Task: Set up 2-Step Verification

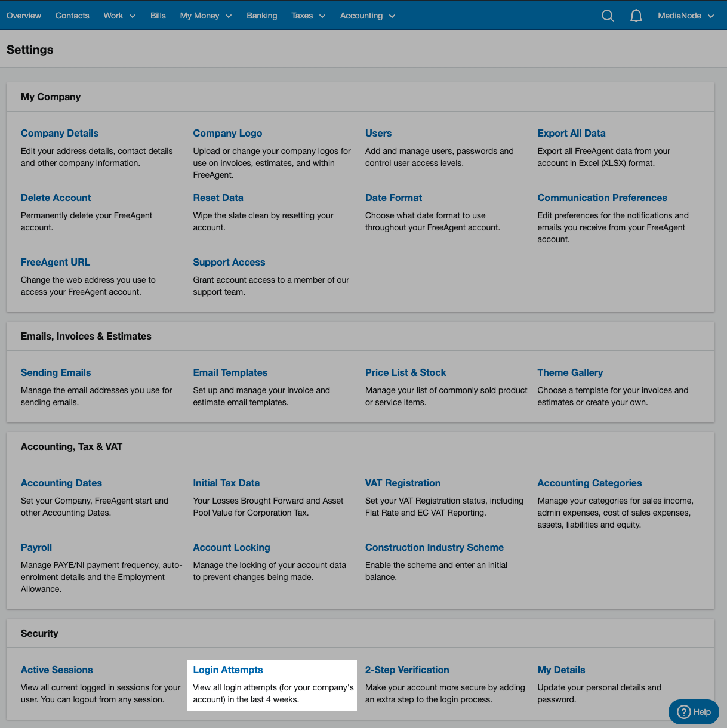Action: [407, 670]
